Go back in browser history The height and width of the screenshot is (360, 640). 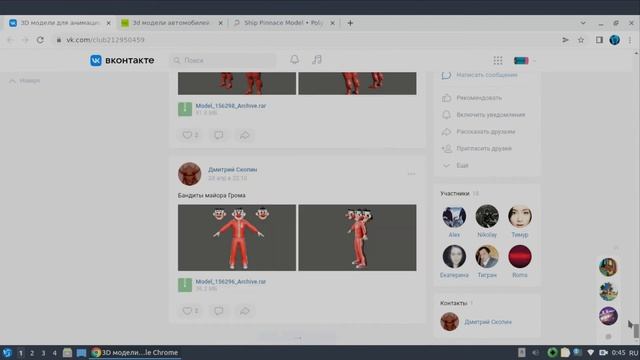pos(10,40)
